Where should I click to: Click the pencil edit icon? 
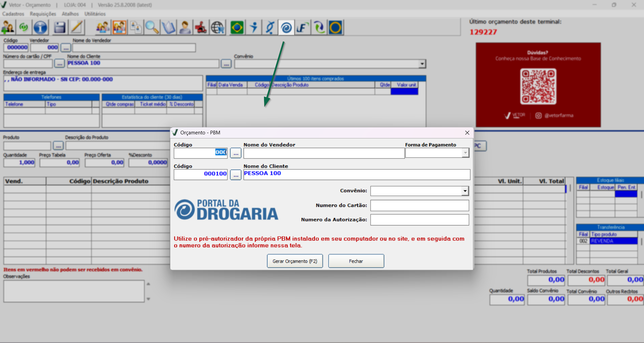tap(77, 28)
